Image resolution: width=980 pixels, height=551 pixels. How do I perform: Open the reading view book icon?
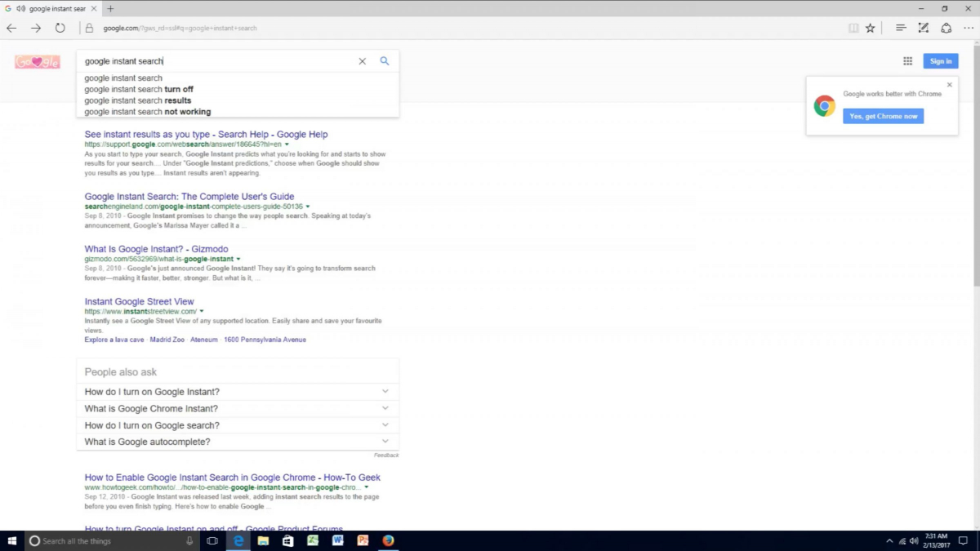853,28
